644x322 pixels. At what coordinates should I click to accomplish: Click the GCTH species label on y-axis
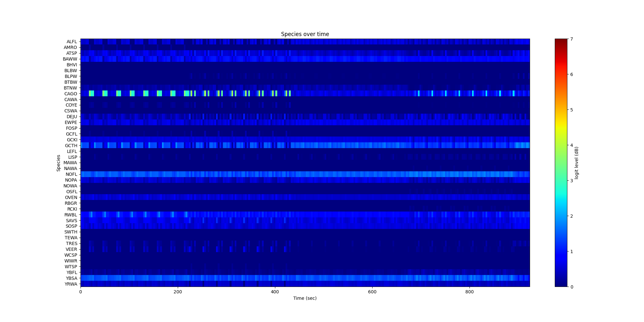click(71, 146)
